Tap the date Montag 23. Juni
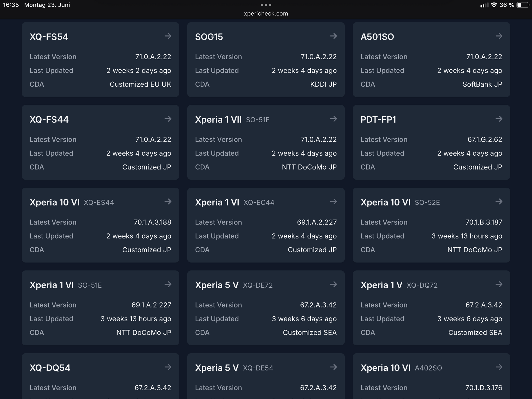This screenshot has width=532, height=399. pyautogui.click(x=47, y=5)
